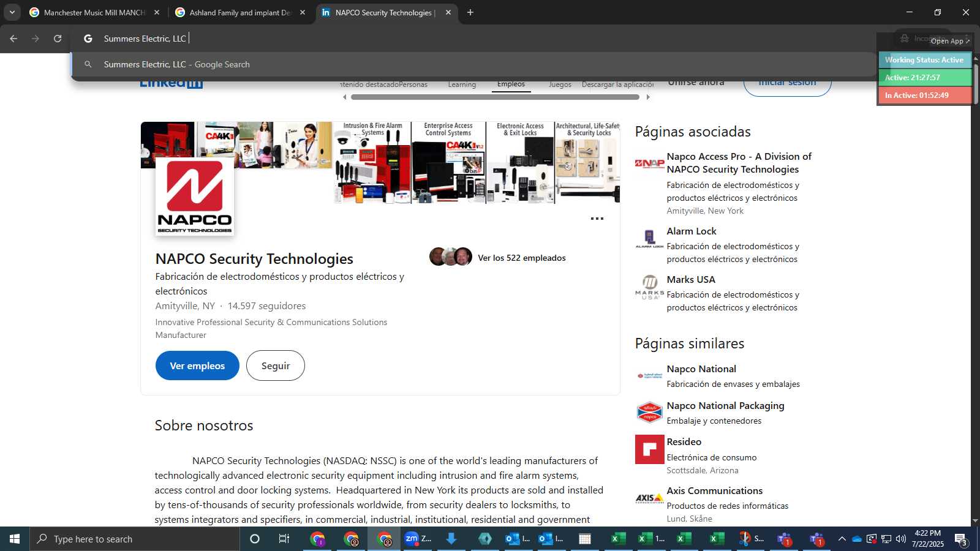The image size is (980, 551).
Task: Go back using the browser back arrow
Action: [13, 39]
